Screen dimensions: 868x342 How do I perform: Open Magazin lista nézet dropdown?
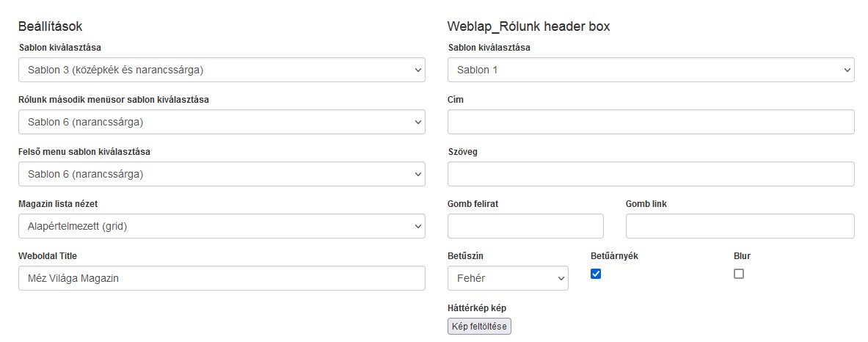[x=222, y=226]
